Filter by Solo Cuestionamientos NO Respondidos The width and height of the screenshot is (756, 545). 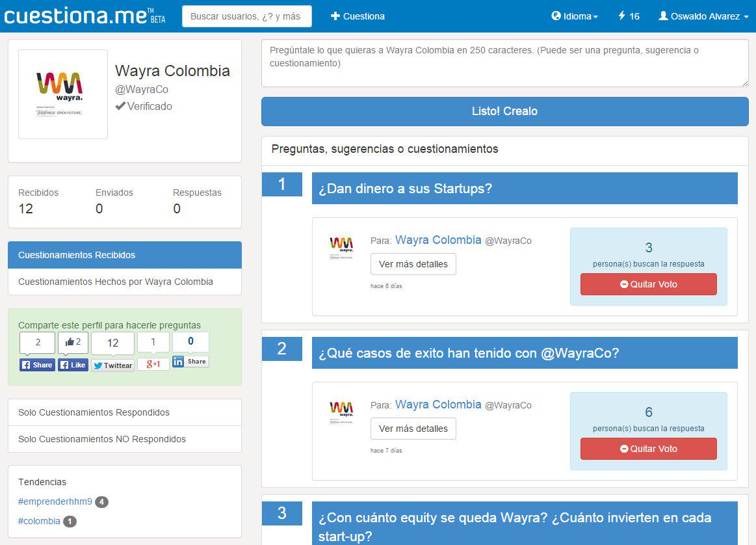pos(125,439)
